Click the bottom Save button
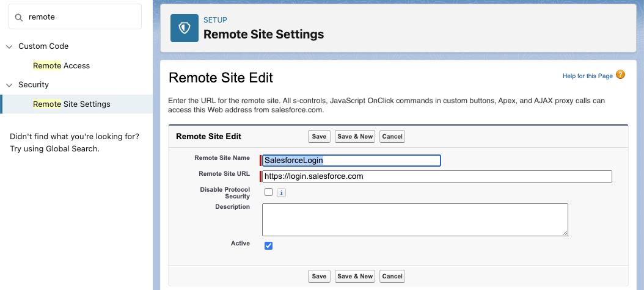Image resolution: width=644 pixels, height=290 pixels. 319,277
